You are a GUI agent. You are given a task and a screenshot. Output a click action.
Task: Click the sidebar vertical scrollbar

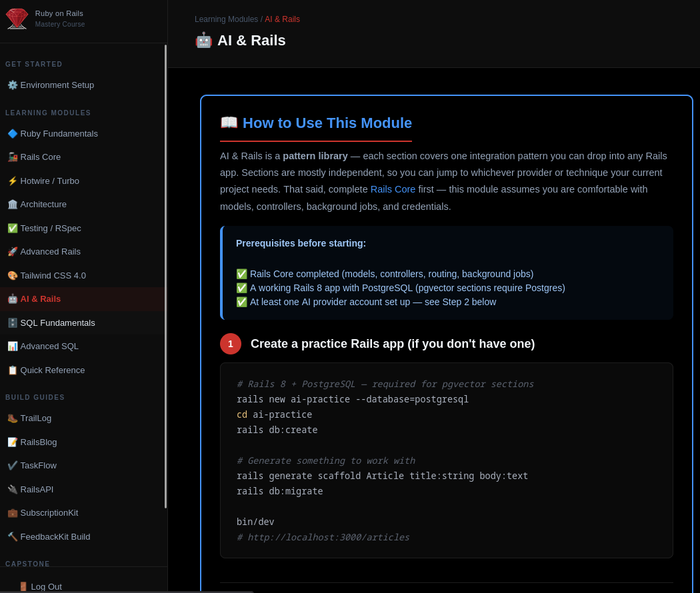[x=165, y=277]
